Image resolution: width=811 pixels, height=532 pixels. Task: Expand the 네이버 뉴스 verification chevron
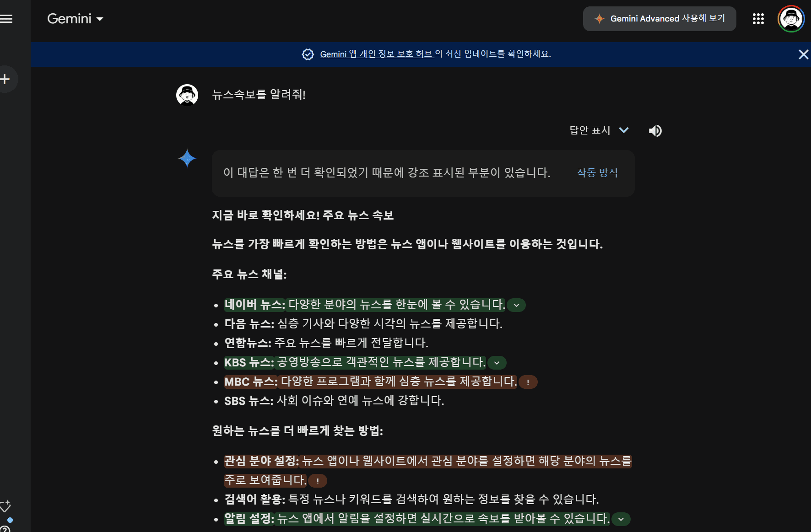(x=516, y=305)
